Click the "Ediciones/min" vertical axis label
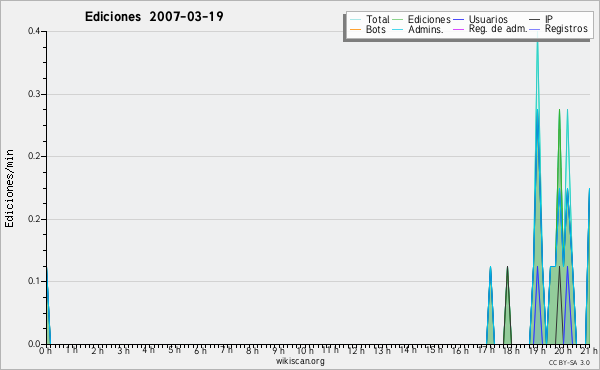 tap(9, 188)
